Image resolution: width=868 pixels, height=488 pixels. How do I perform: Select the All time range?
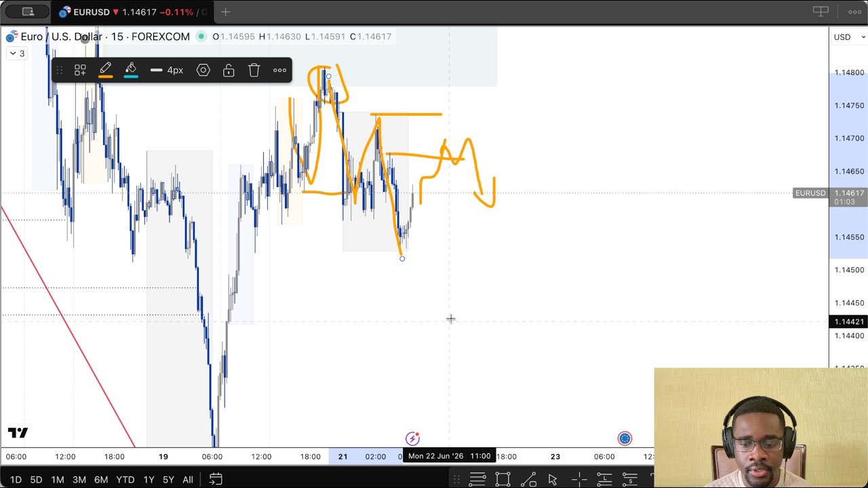(x=188, y=480)
